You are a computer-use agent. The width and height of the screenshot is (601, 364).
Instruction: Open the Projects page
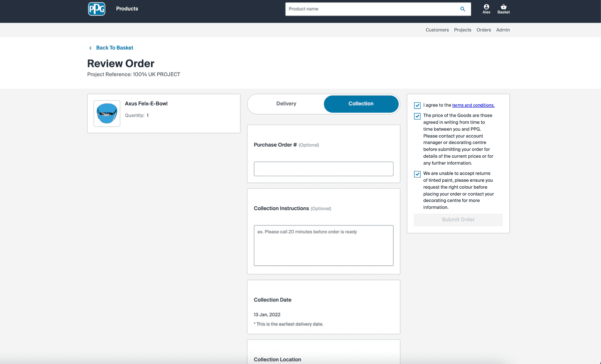(462, 30)
